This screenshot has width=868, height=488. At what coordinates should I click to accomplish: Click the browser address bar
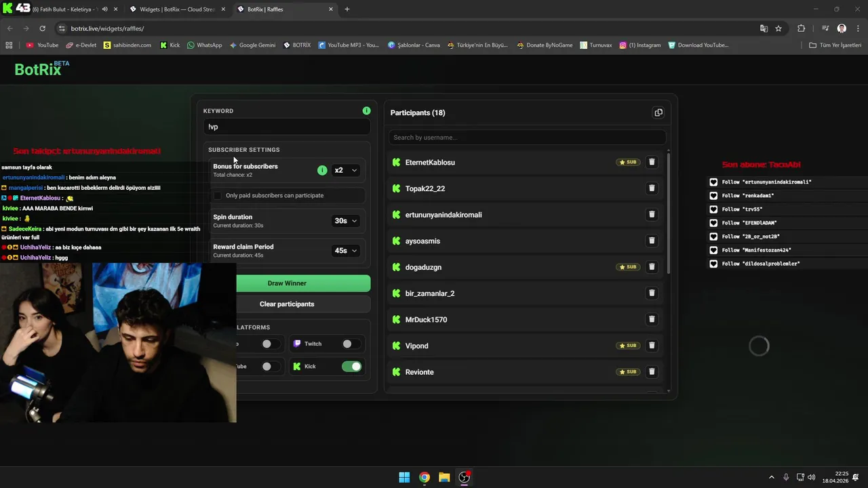click(x=407, y=28)
